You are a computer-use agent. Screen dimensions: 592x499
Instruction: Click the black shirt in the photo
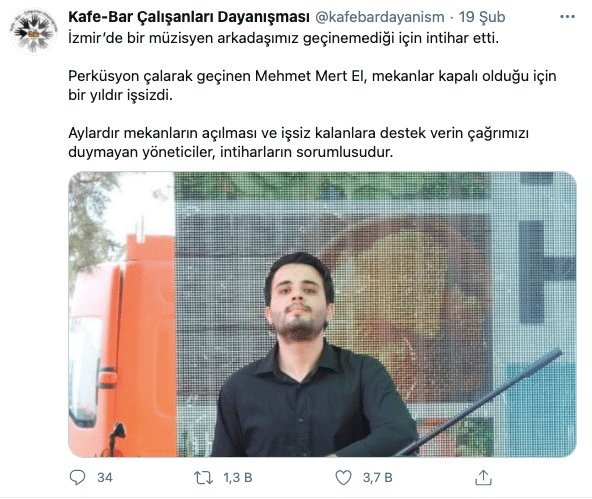coord(313,408)
